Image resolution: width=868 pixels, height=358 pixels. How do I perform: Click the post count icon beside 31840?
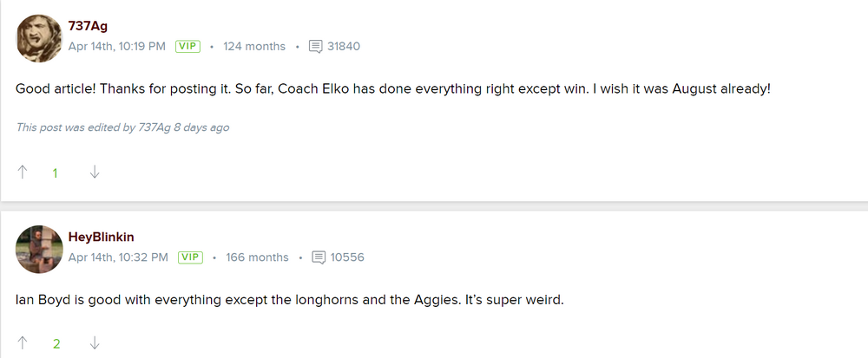[x=316, y=46]
